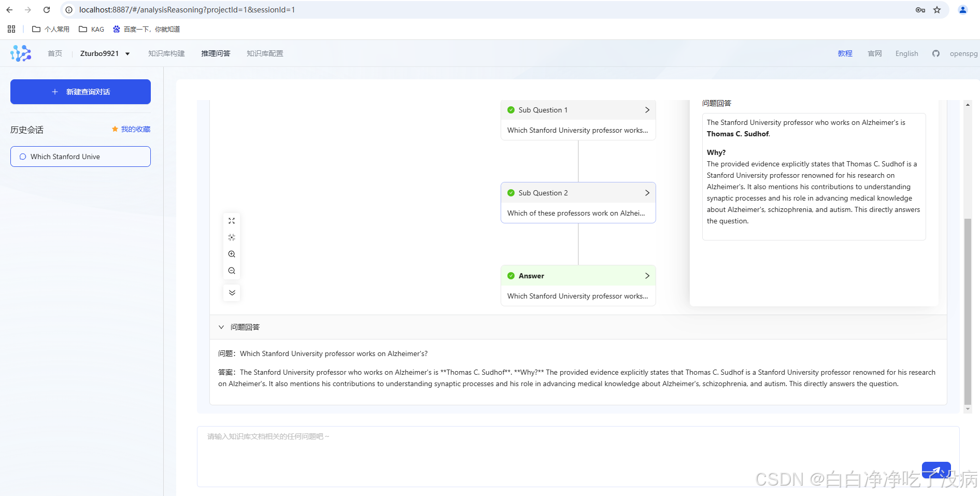980x496 pixels.
Task: Open the password key icon
Action: pos(920,10)
